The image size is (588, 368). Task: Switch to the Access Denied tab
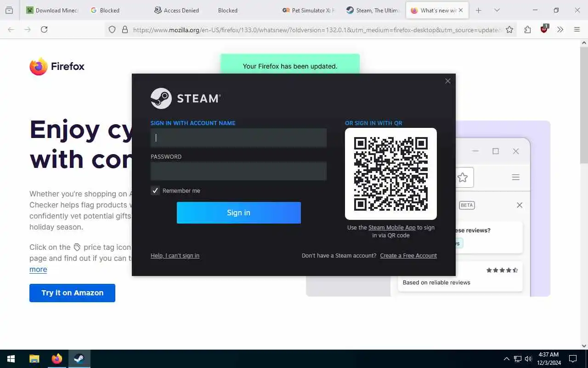click(x=181, y=10)
